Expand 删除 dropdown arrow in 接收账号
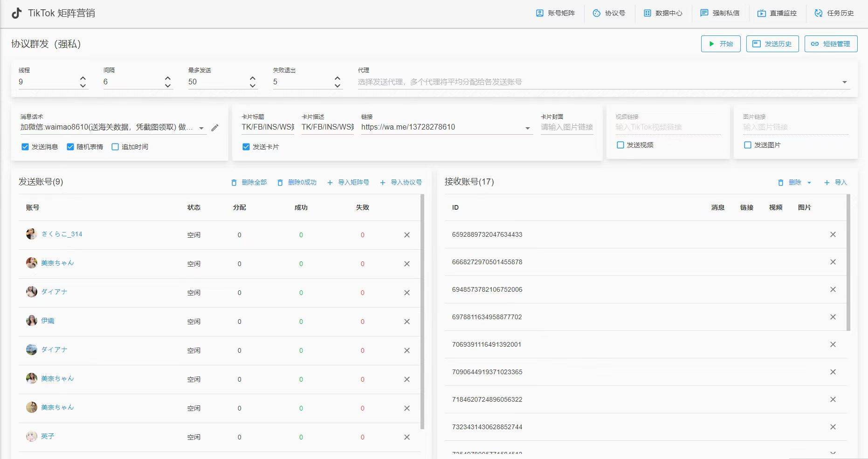Screen dimensions: 868x459 click(809, 183)
